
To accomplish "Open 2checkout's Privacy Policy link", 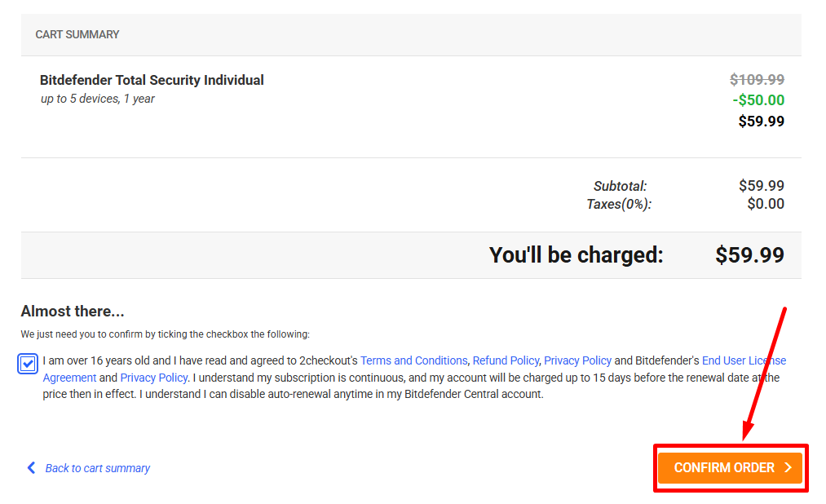I will coord(577,360).
